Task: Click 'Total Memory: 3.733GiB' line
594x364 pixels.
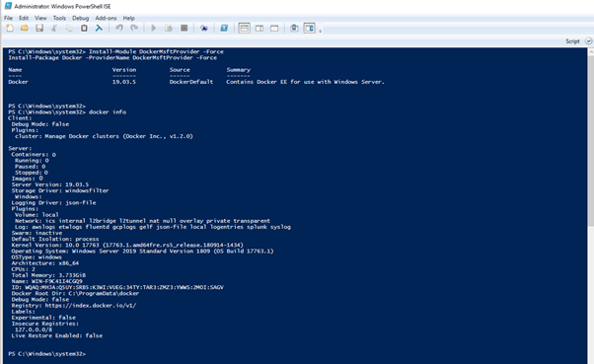Action: [48, 275]
